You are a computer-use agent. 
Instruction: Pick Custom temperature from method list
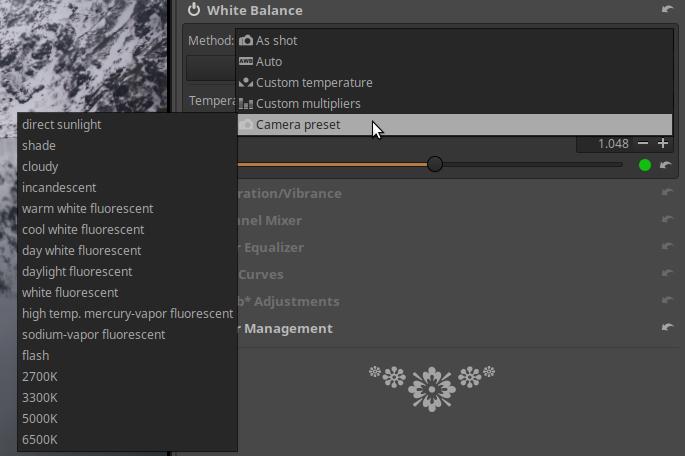pos(313,83)
